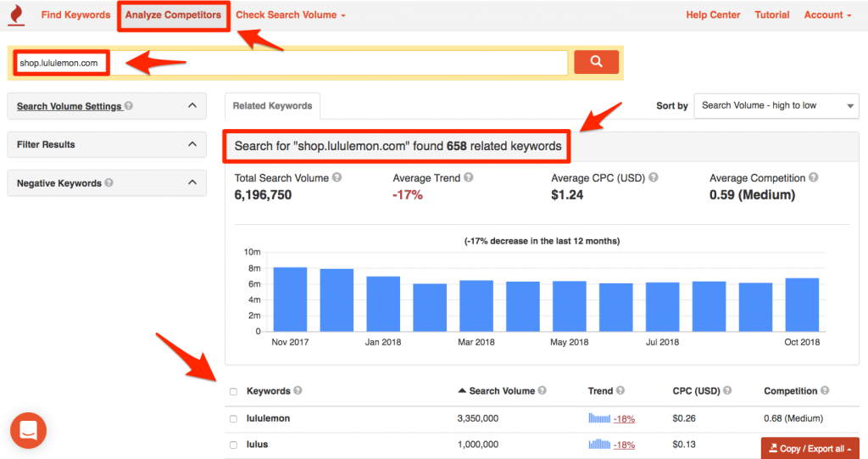
Task: Click the Mar 2018 chart bar
Action: tap(476, 306)
